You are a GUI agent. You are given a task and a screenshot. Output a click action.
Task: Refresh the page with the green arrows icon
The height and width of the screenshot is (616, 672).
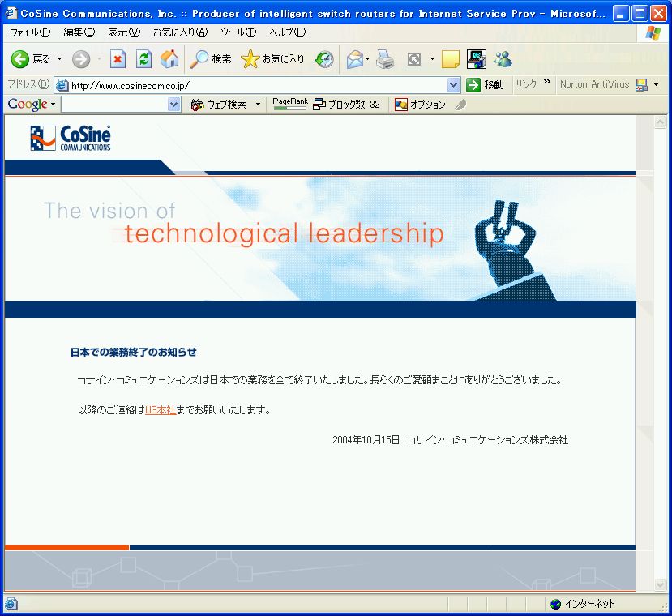click(143, 58)
